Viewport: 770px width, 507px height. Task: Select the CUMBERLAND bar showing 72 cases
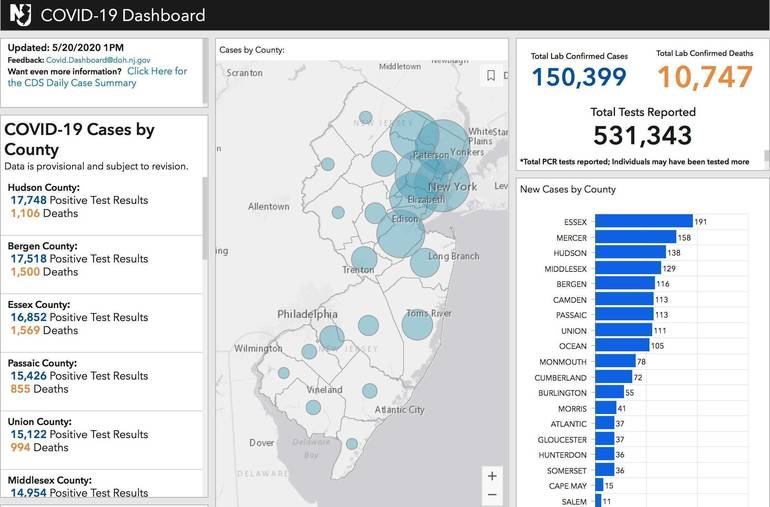click(613, 377)
